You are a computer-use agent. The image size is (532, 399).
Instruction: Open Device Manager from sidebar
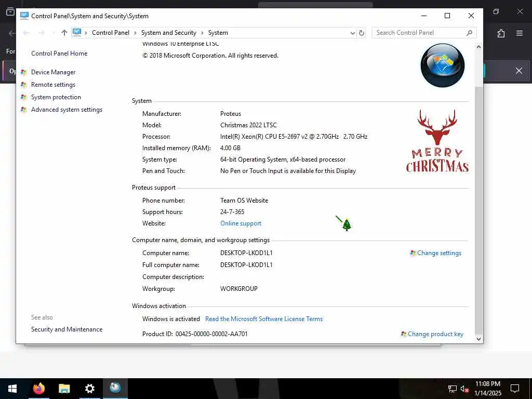pos(54,72)
